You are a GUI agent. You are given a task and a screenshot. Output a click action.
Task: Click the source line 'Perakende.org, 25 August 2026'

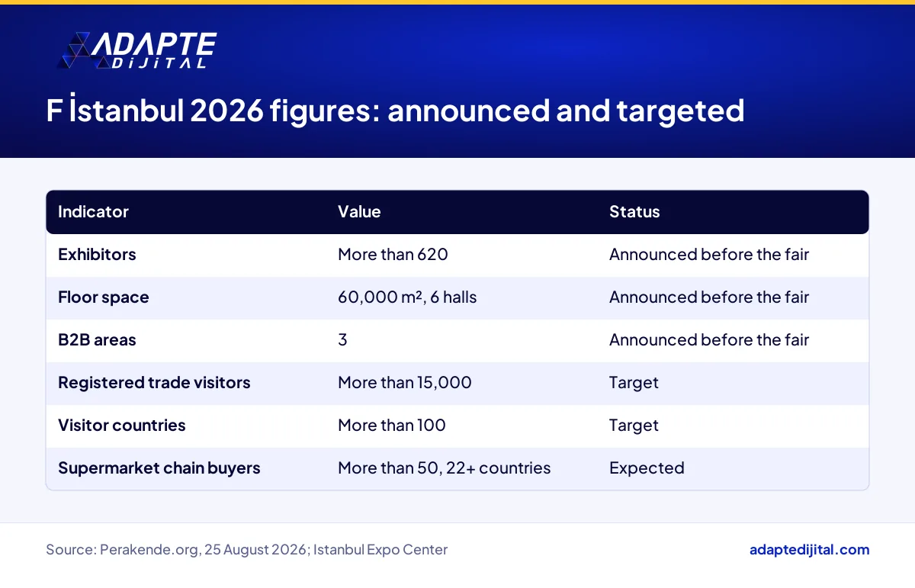tap(204, 549)
